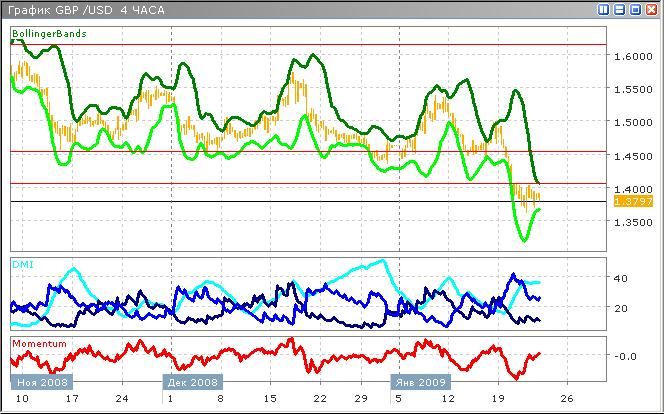Click the chart title График GBP/USD
Image resolution: width=664 pixels, height=414 pixels.
[60, 10]
